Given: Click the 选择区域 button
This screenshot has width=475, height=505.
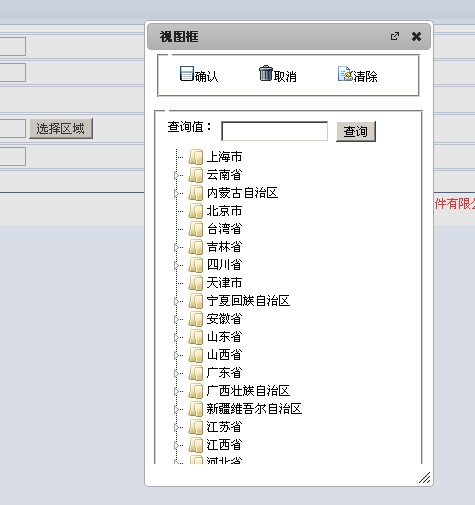Looking at the screenshot, I should pos(61,128).
